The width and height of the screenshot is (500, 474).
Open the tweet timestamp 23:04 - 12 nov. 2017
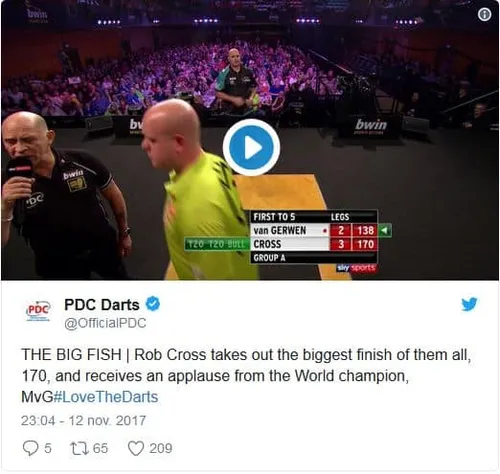pyautogui.click(x=83, y=421)
